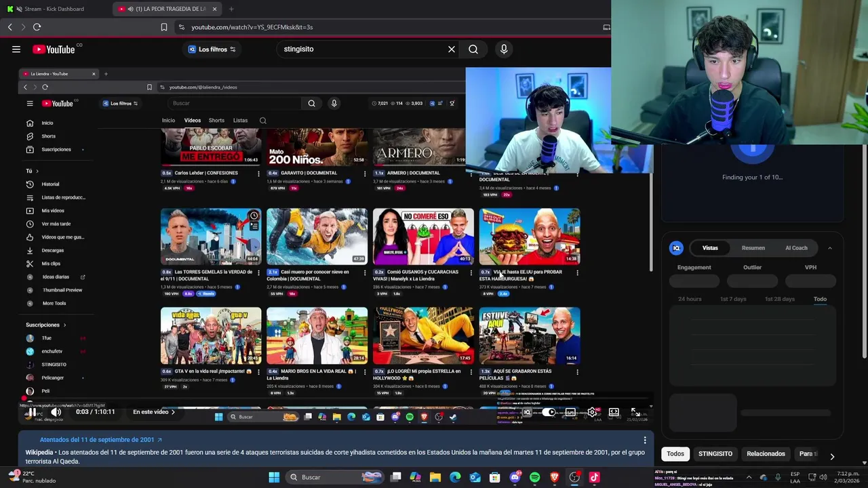Seek on the red video progress bar
Viewport: 868px width, 488px height.
[336, 399]
